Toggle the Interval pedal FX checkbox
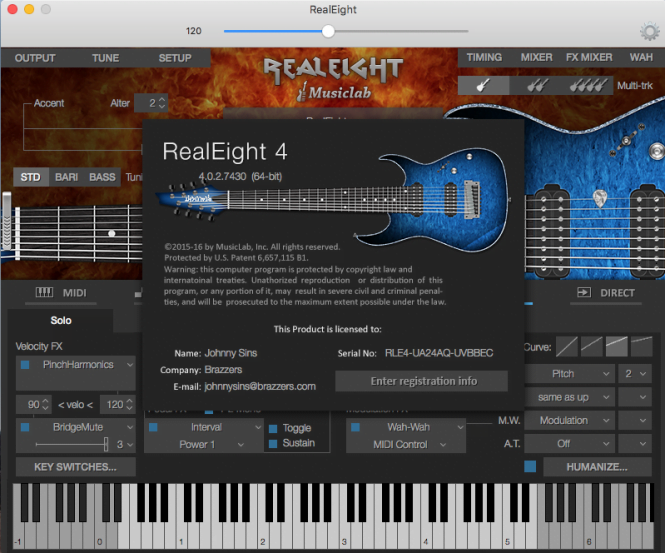 (154, 427)
